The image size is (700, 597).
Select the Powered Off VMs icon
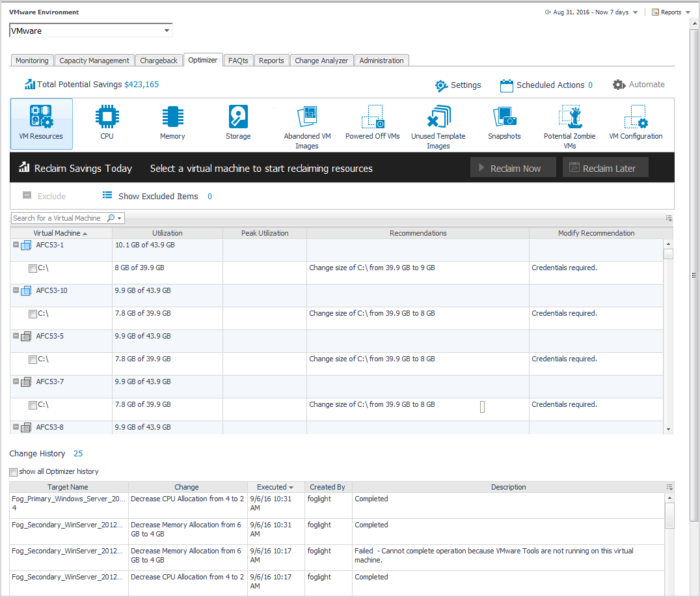pyautogui.click(x=373, y=123)
